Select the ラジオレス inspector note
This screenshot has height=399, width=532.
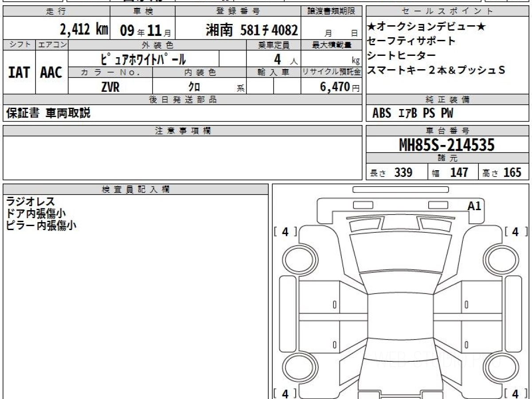click(x=31, y=202)
